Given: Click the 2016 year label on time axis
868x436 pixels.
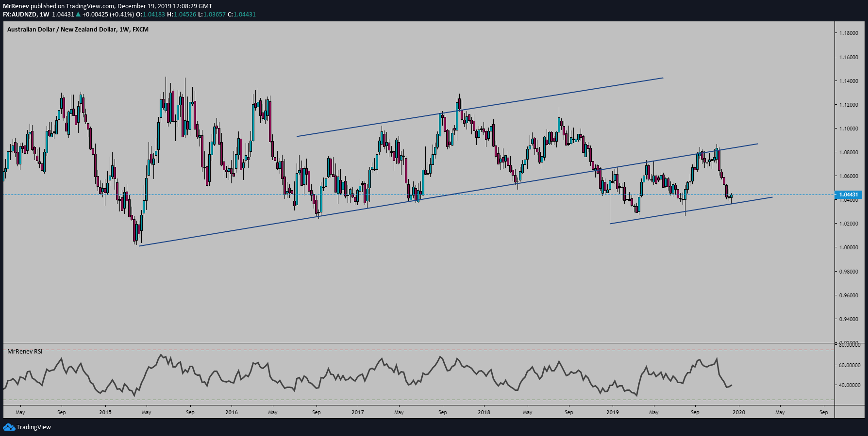Looking at the screenshot, I should pyautogui.click(x=232, y=412).
